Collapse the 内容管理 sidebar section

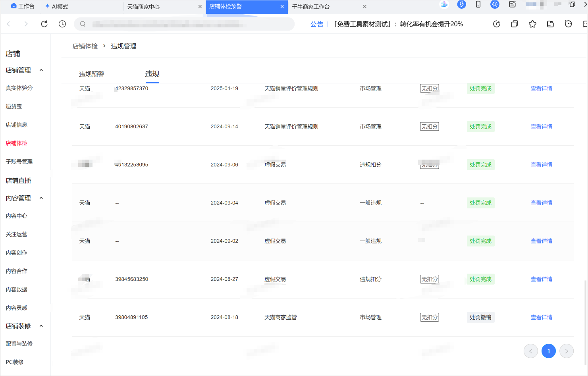click(x=41, y=198)
